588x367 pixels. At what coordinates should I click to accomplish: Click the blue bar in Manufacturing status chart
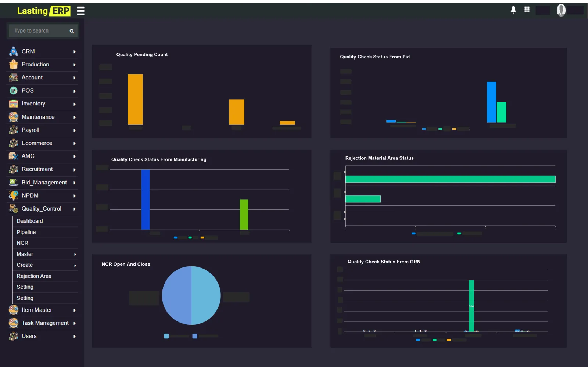point(146,199)
